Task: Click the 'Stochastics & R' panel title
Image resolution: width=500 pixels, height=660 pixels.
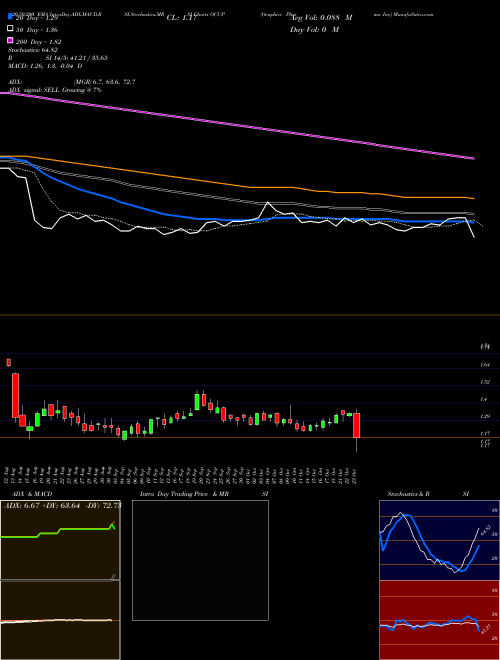Action: [x=408, y=494]
